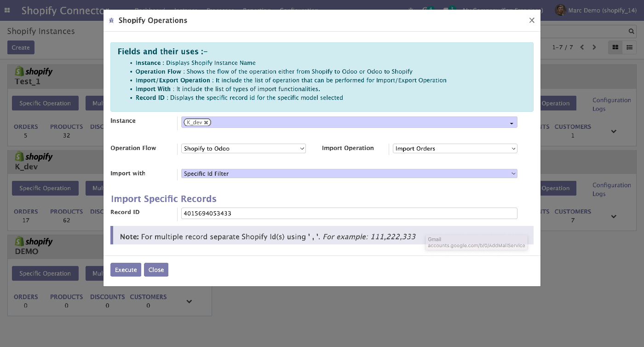Click the DEMO instance name
644x347 pixels.
pos(27,251)
